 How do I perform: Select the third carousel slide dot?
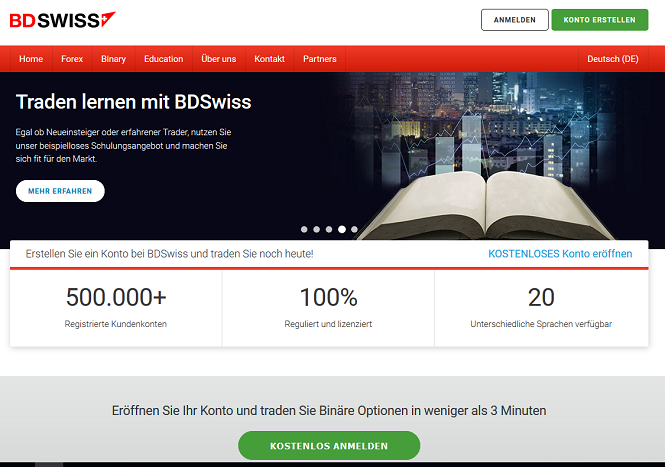point(329,229)
